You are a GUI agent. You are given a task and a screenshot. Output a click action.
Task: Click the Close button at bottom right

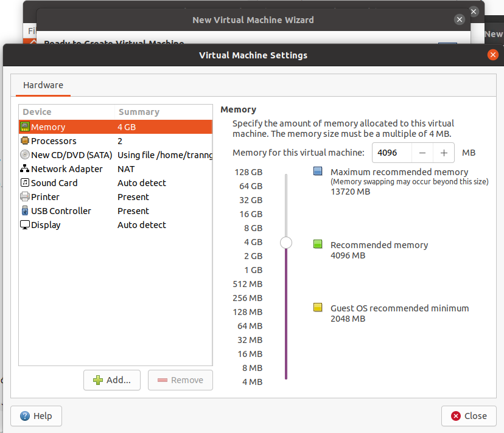coord(469,416)
